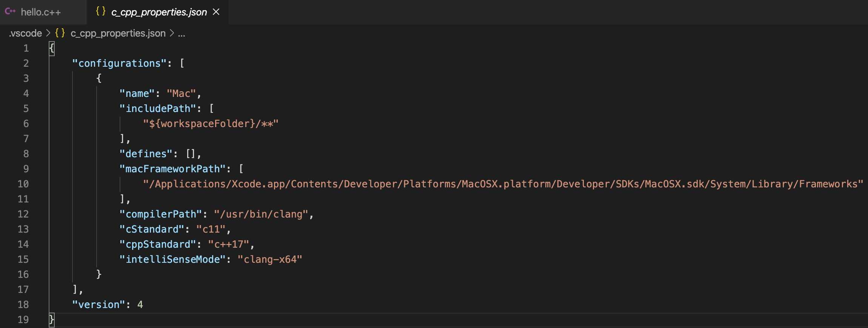Click the "version" key
Viewport: 868px width, 328px height.
pyautogui.click(x=98, y=305)
